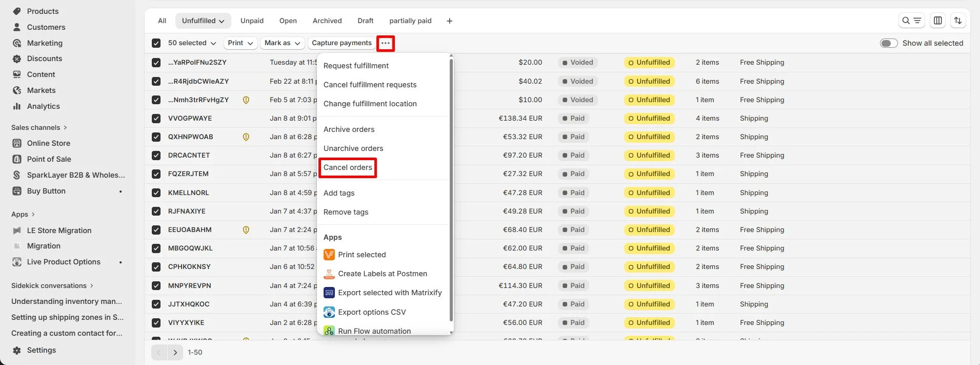Image resolution: width=980 pixels, height=365 pixels.
Task: Expand the Sales channels section
Action: 39,127
